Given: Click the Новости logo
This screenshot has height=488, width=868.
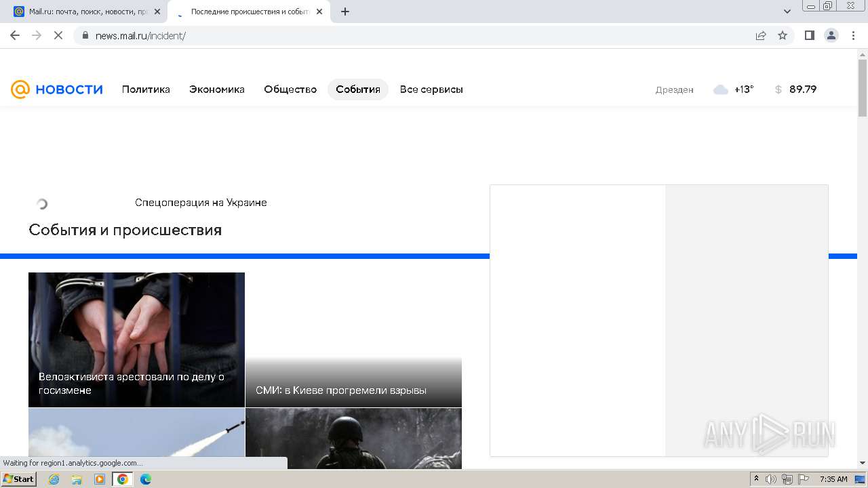Looking at the screenshot, I should click(x=57, y=89).
